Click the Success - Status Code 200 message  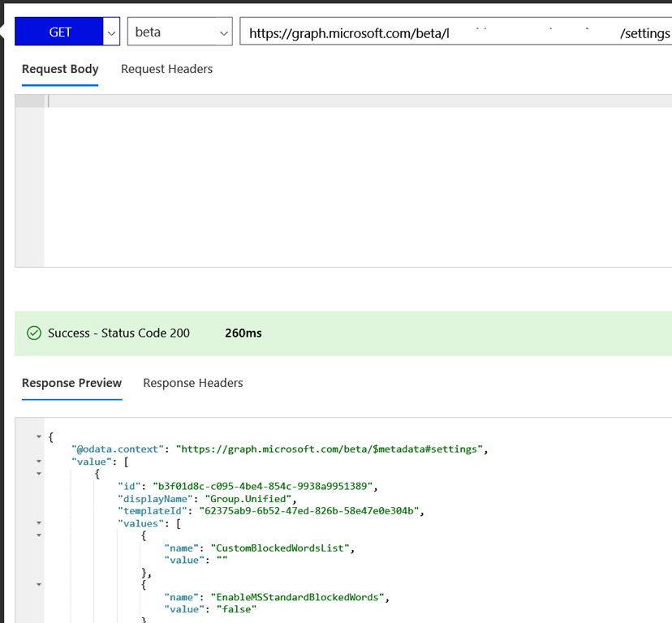pos(118,333)
